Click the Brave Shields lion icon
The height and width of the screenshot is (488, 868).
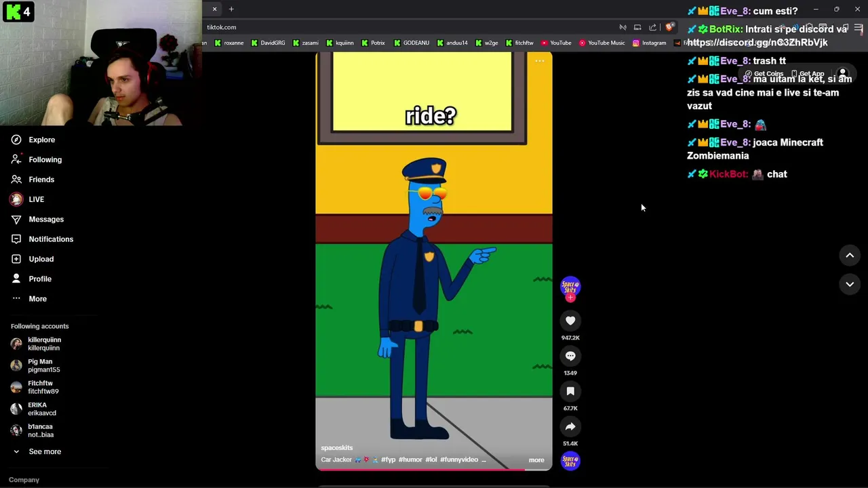tap(669, 27)
